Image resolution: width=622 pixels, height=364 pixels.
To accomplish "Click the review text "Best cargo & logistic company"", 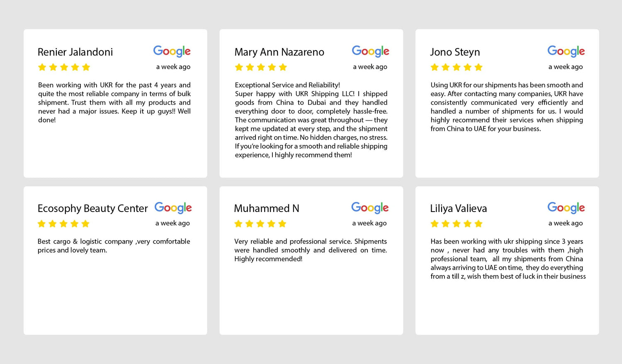I will pos(114,246).
